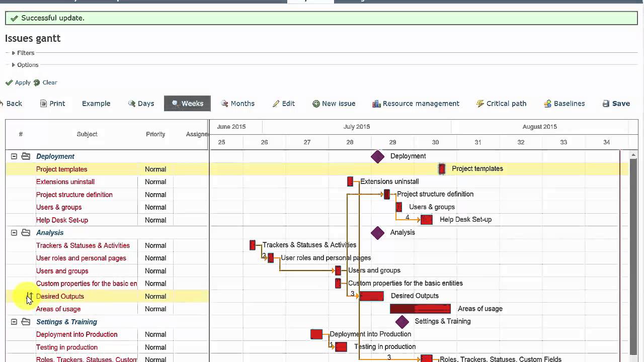644x362 pixels.
Task: Select the Desired Outputs Gantt bar
Action: point(372,296)
